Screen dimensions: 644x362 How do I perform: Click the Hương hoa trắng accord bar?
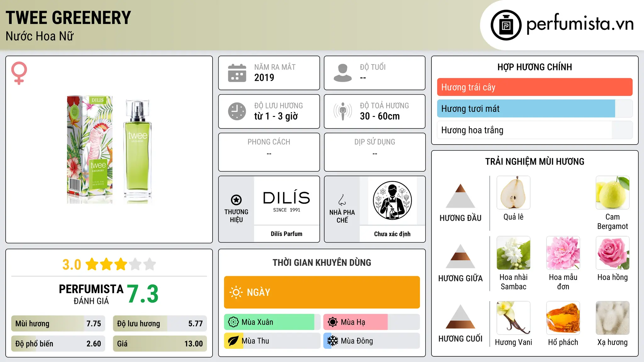point(535,130)
